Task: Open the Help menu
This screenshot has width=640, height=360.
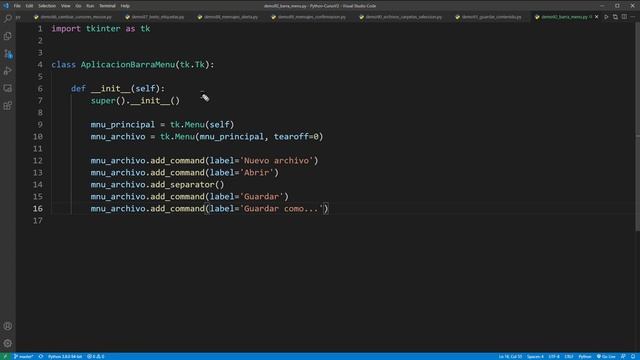Action: tap(125, 6)
